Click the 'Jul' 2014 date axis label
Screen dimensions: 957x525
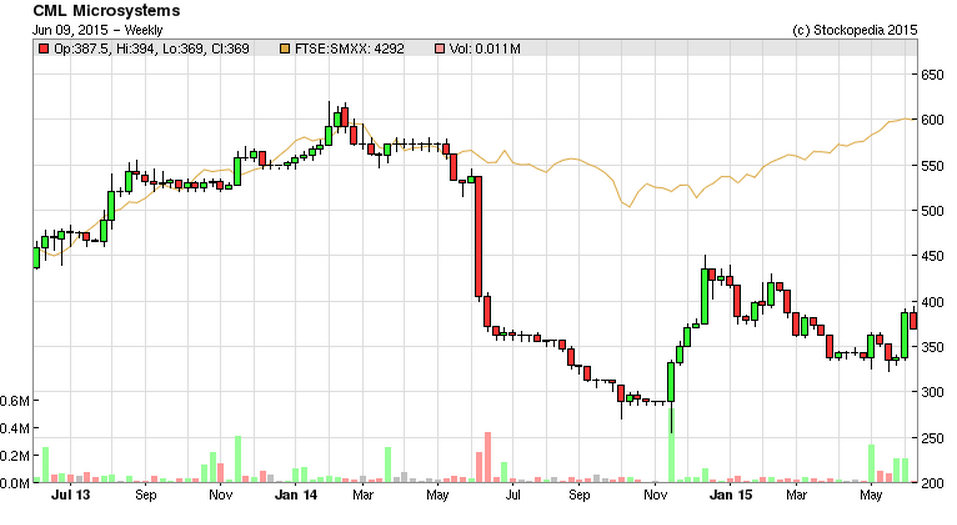[513, 494]
